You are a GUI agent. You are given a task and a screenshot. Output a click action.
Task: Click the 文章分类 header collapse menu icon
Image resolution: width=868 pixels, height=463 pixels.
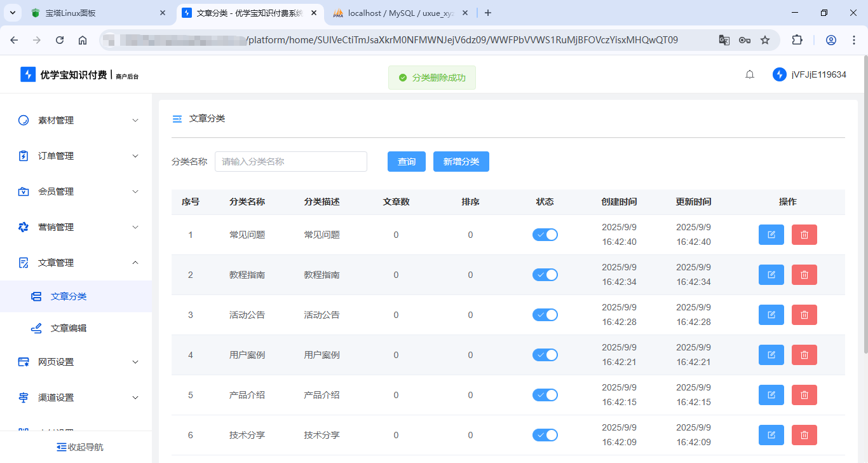[x=177, y=119]
